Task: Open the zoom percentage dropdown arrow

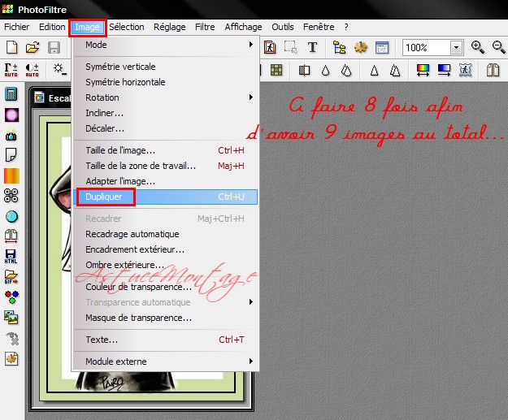Action: coord(456,48)
